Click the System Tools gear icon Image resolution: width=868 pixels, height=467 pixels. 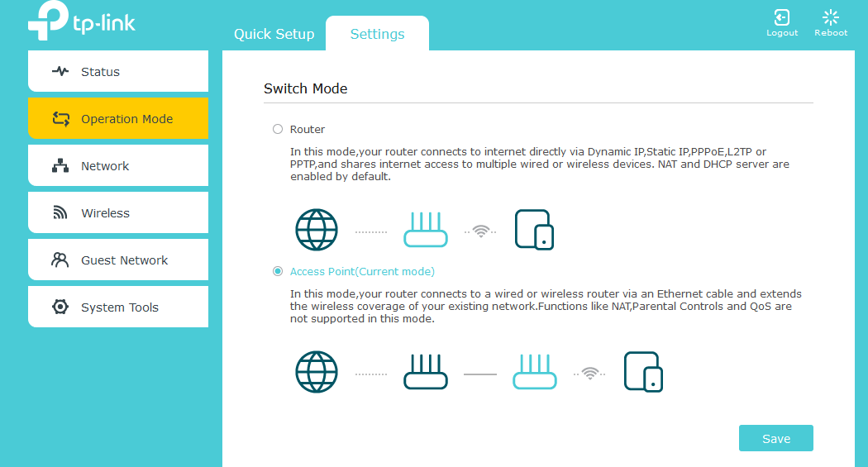(60, 307)
